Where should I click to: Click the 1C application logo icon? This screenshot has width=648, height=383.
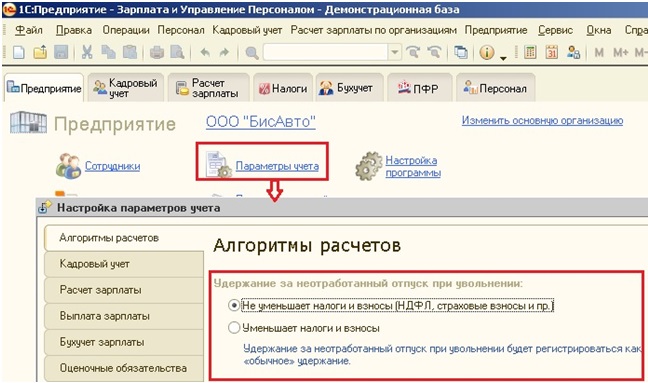point(9,10)
